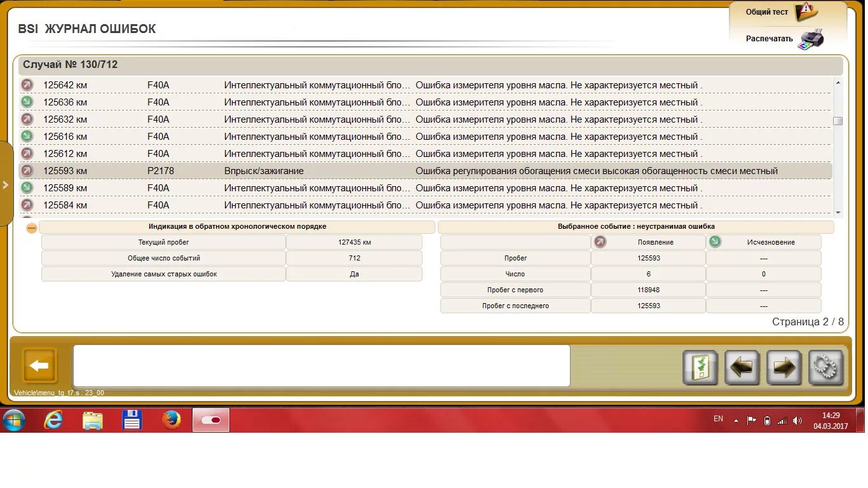Viewport: 868px width, 488px height.
Task: Go to next page with right arrow
Action: 784,367
